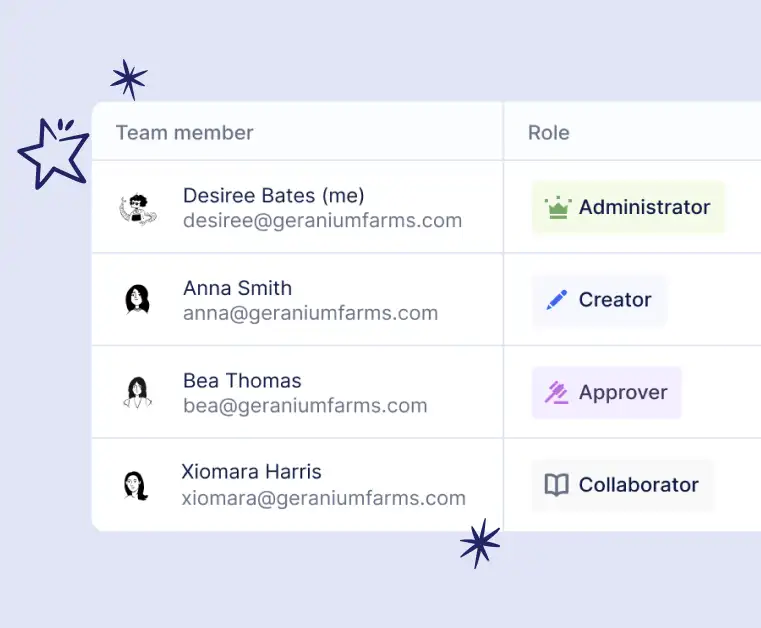This screenshot has height=628, width=761.
Task: Sort by the Role column header
Action: pos(549,133)
